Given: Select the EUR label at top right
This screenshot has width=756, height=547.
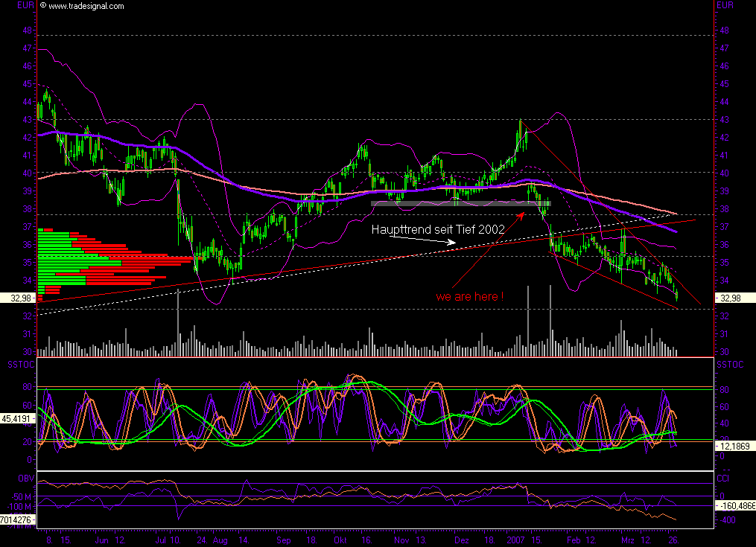Looking at the screenshot, I should click(726, 5).
